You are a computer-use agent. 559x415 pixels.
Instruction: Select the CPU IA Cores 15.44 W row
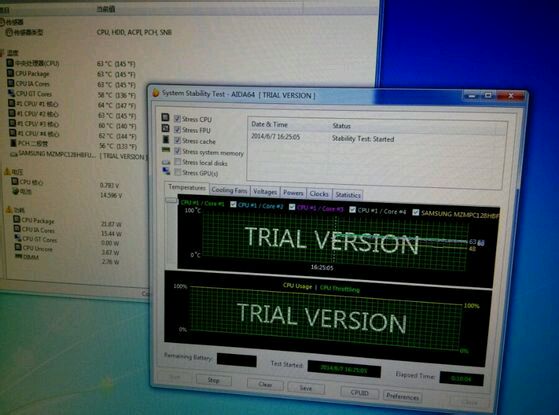[68, 231]
